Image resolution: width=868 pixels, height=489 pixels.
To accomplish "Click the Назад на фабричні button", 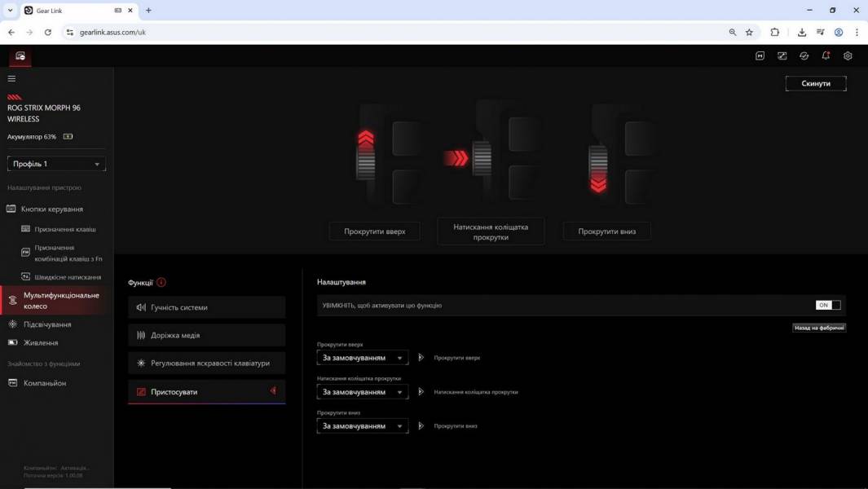I will click(x=819, y=328).
